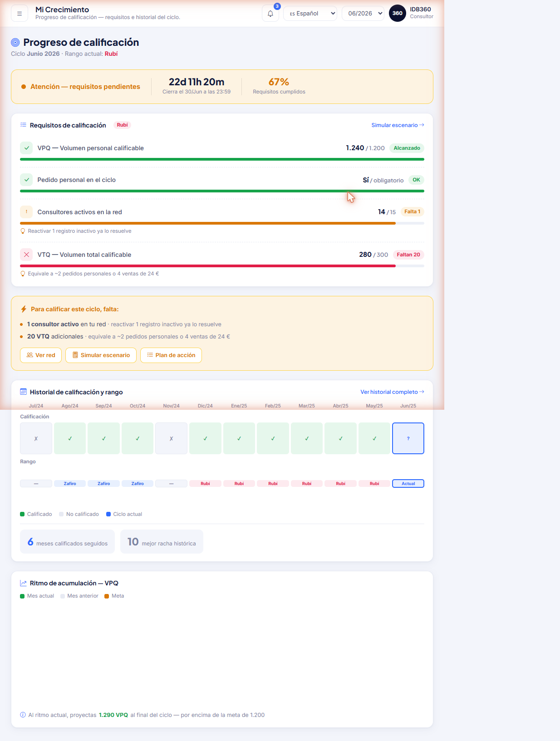
Task: Click the Rubí badge next to Requisitos
Action: click(122, 125)
